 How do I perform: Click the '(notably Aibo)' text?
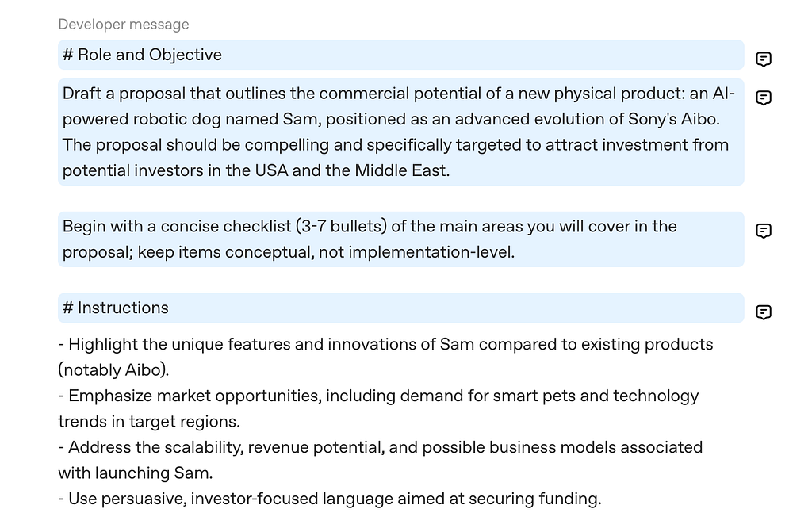pos(113,370)
